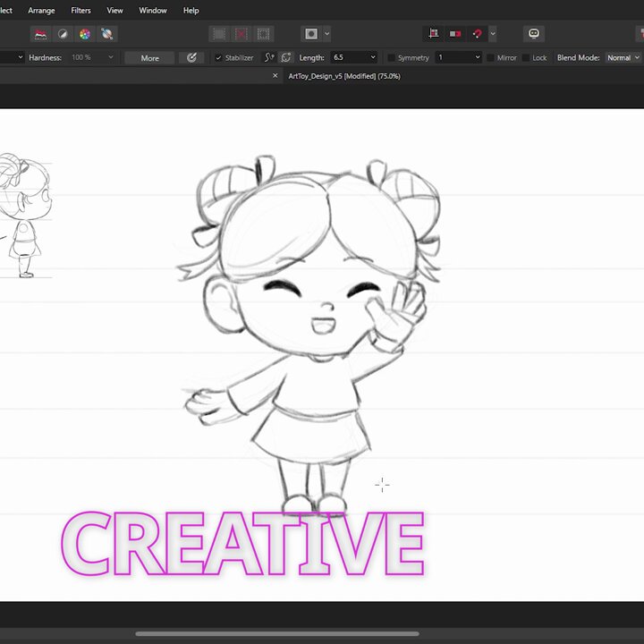Enable the Mirror checkbox
Image resolution: width=644 pixels, height=644 pixels.
(490, 58)
